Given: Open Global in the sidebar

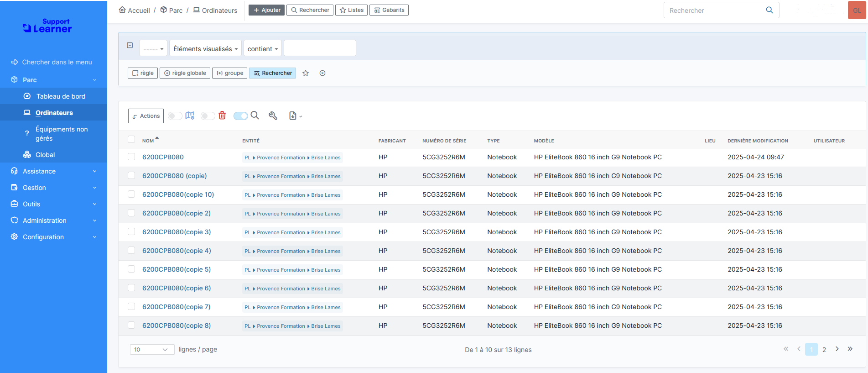Looking at the screenshot, I should tap(53, 155).
